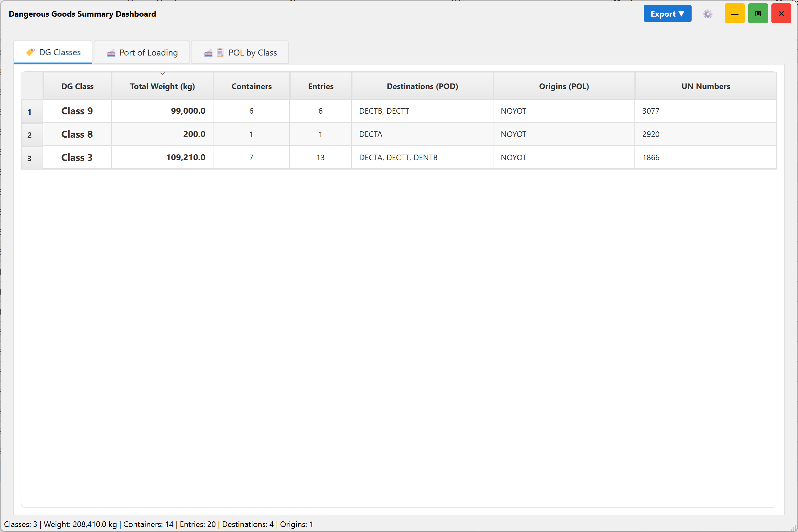Click the status bar summary text
Screen dimensions: 798x532
159,524
